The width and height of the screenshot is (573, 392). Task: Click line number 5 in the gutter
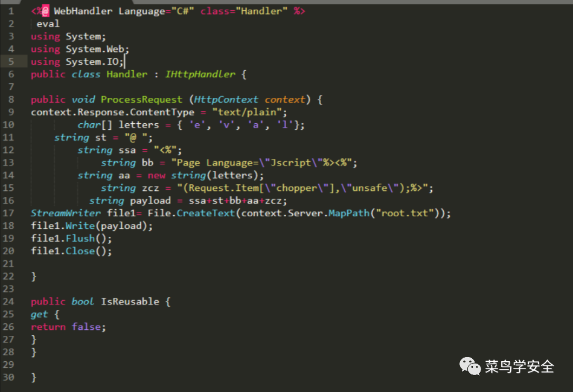click(x=11, y=62)
